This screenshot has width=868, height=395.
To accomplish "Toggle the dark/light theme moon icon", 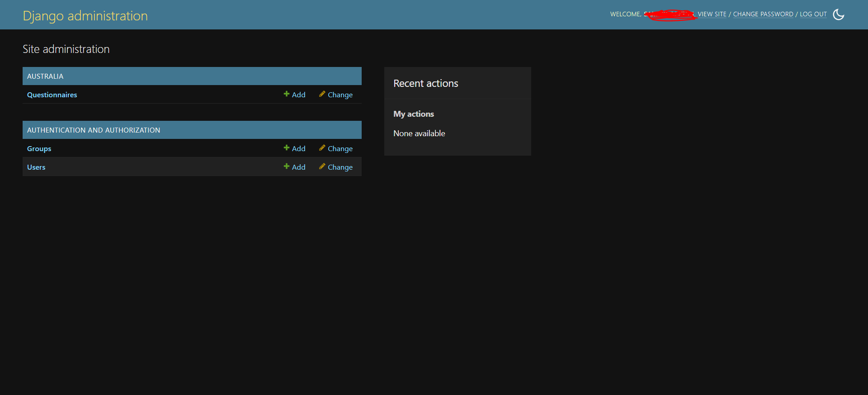I will click(839, 14).
